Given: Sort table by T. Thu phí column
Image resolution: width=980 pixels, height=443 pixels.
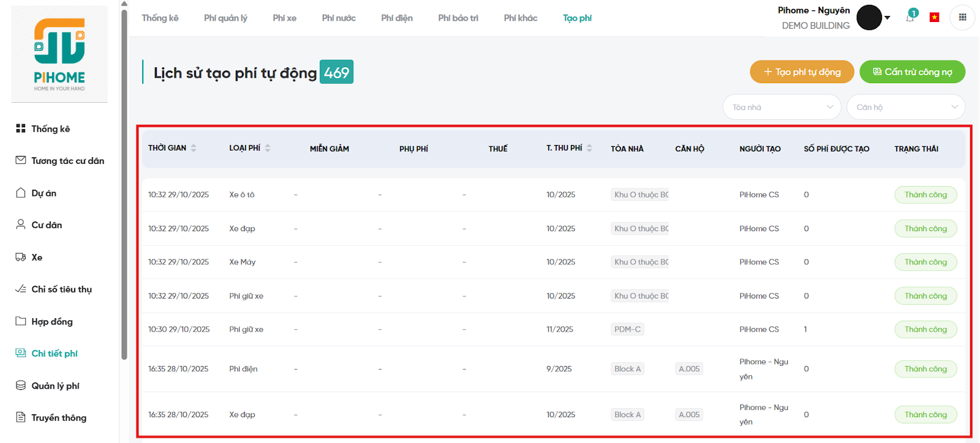Looking at the screenshot, I should tap(589, 148).
